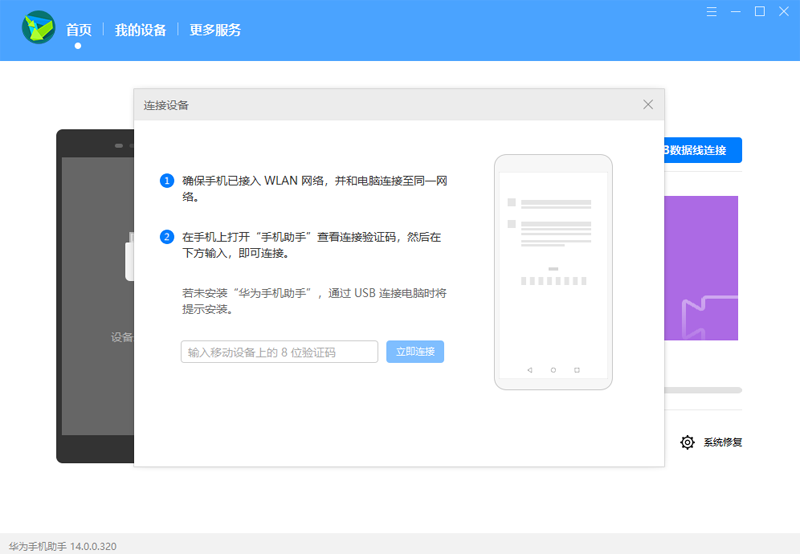The image size is (800, 554).
Task: Go to the 更多服务 tab
Action: click(214, 30)
